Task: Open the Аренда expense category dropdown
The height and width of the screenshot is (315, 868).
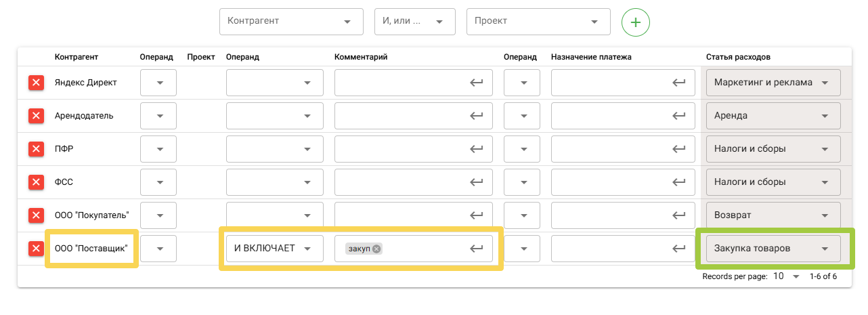Action: pos(773,116)
